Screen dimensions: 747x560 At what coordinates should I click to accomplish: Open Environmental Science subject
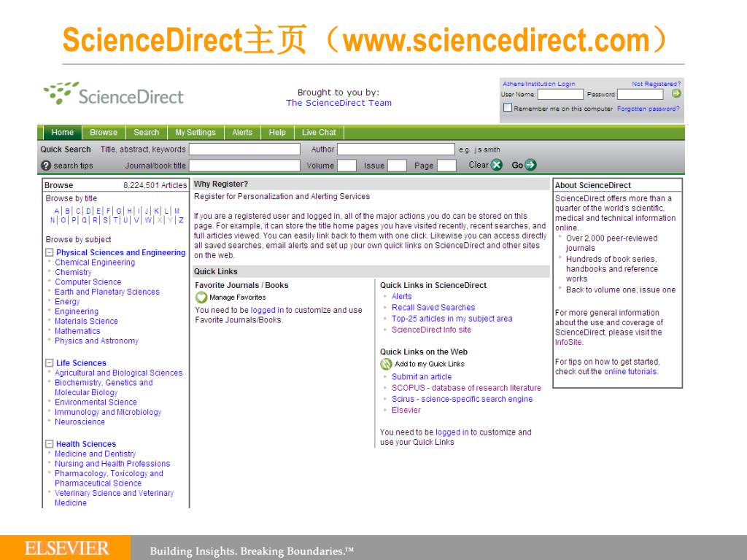coord(96,402)
